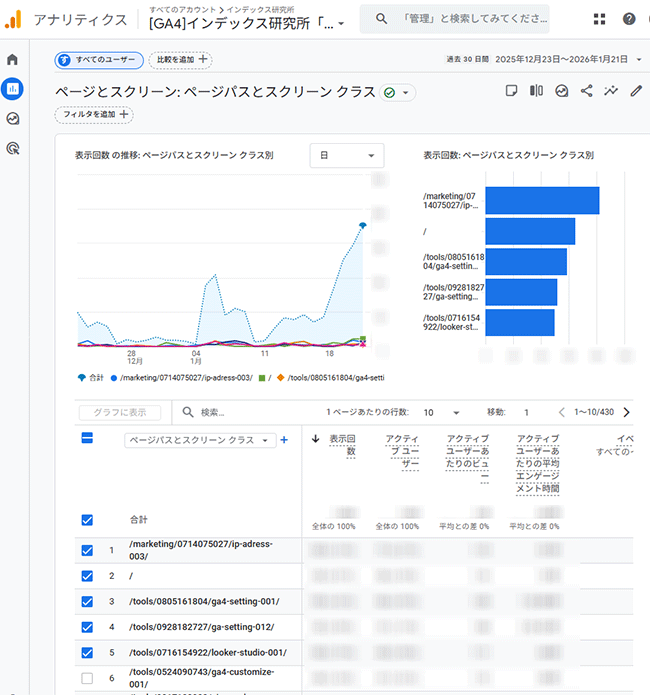Open the Home icon in the left sidebar
Viewport: 650px width, 695px height.
(13, 60)
